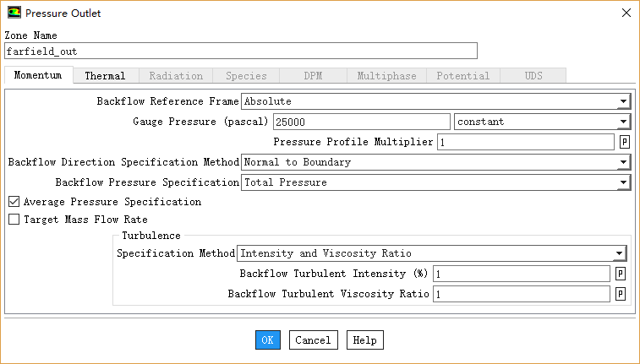Viewport: 640px width, 364px height.
Task: Click parameter icon beside Backflow Turbulent Viscosity Ratio
Action: click(621, 294)
